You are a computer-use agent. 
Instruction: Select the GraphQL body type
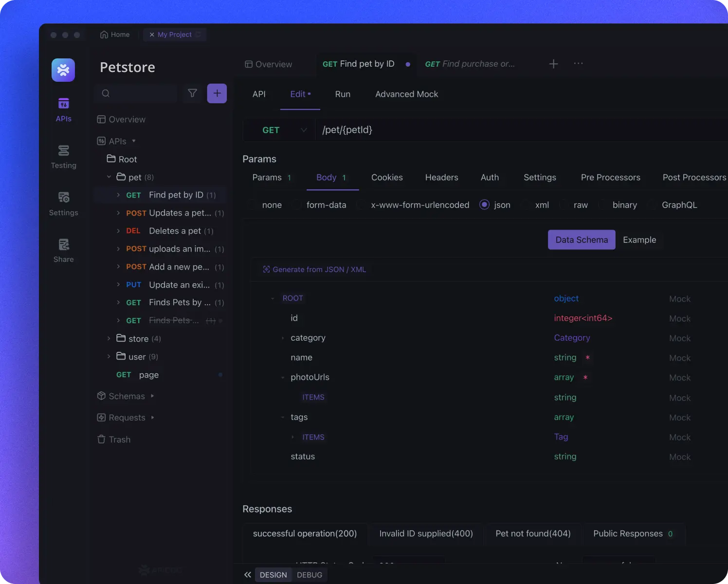pos(673,205)
